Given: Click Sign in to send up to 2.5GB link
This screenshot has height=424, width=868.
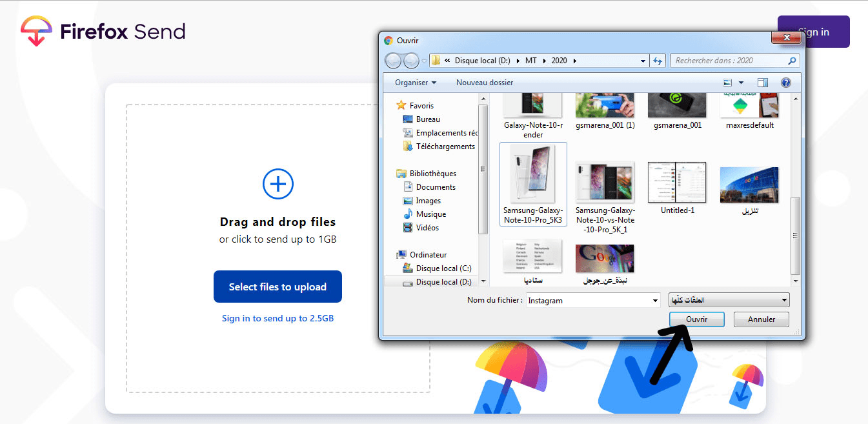Looking at the screenshot, I should click(x=278, y=318).
